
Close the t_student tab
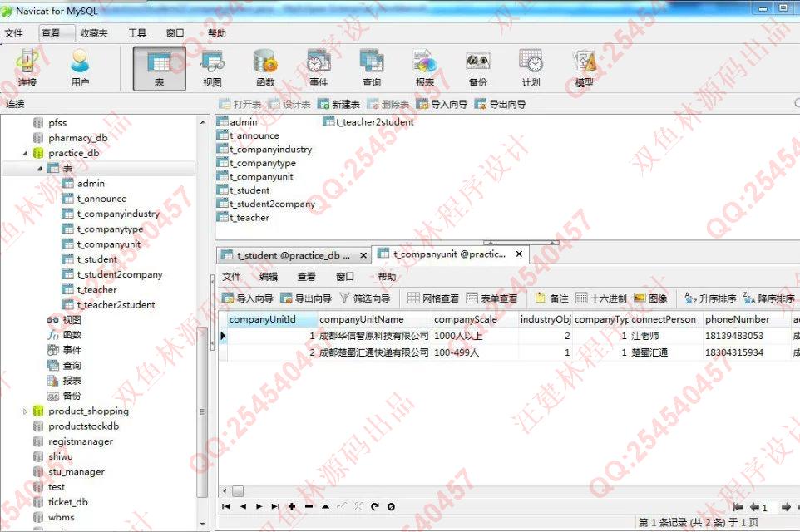coord(363,255)
